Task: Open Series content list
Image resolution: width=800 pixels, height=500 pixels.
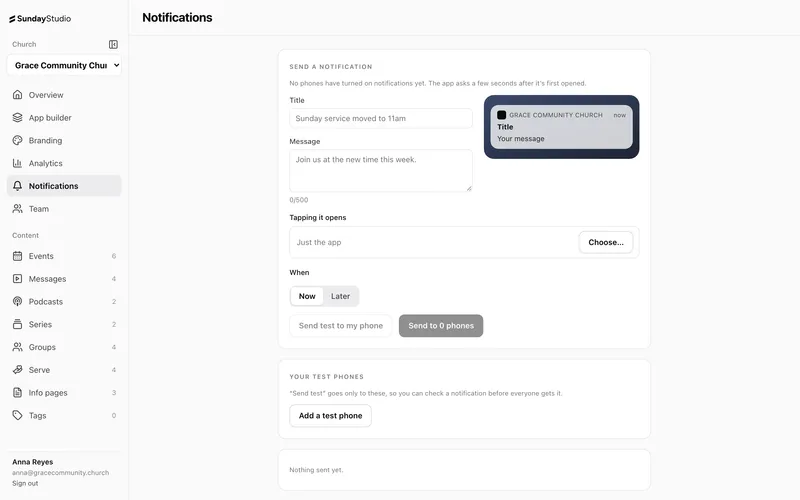Action: click(x=64, y=324)
